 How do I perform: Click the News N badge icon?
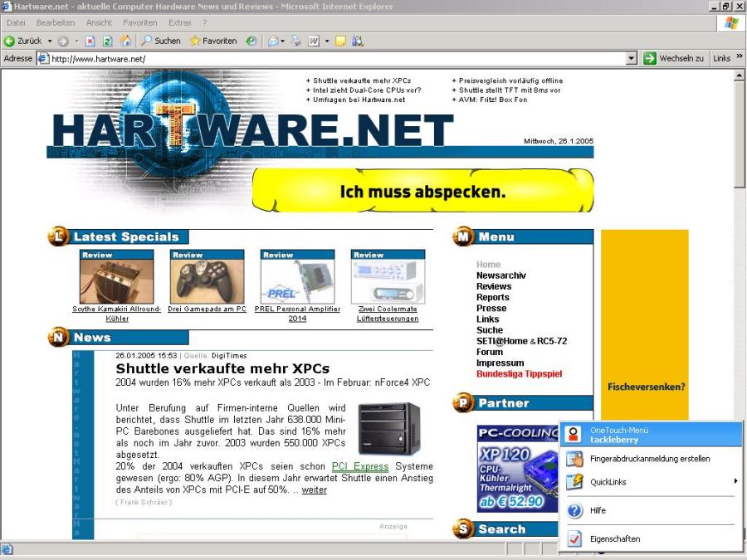point(59,337)
